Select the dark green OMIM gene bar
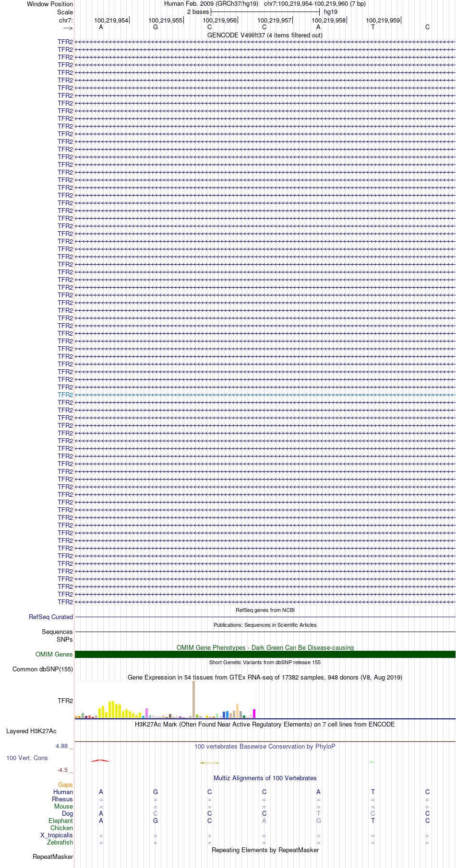Screen dimensions: 456x868 265,655
